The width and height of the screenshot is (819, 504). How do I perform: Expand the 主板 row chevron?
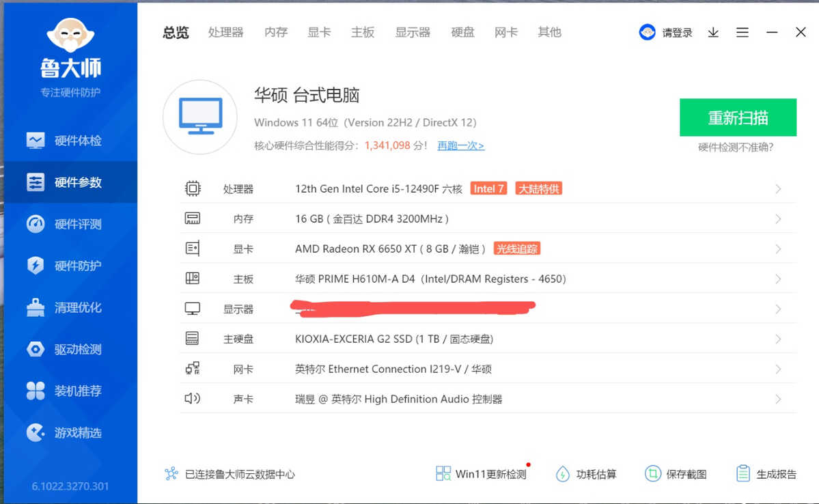click(x=778, y=279)
